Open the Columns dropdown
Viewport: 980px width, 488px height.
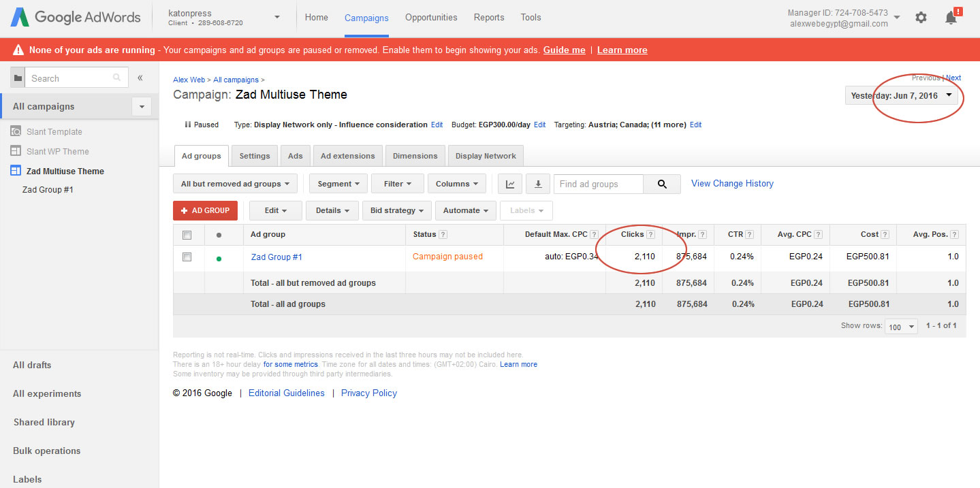(456, 184)
